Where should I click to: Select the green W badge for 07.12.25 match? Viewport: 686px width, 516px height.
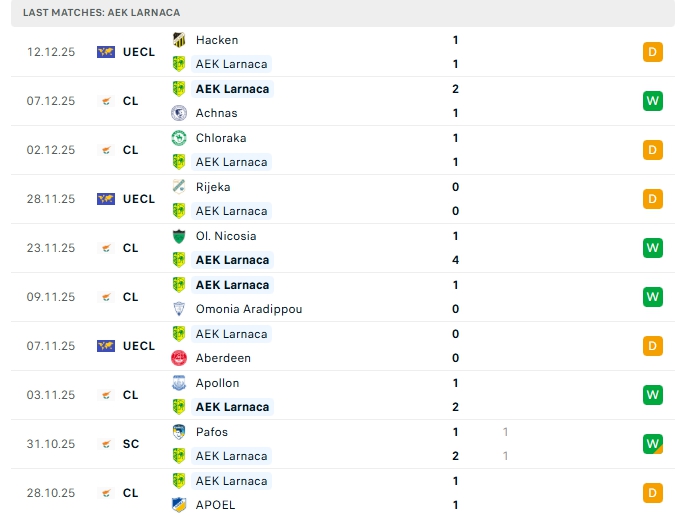[653, 101]
